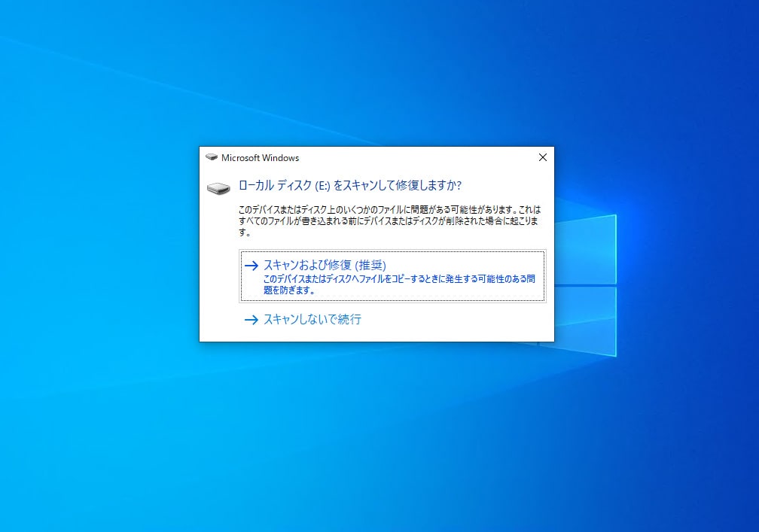The width and height of the screenshot is (759, 532).
Task: Click the Microsoft Windows title text
Action: click(x=260, y=158)
